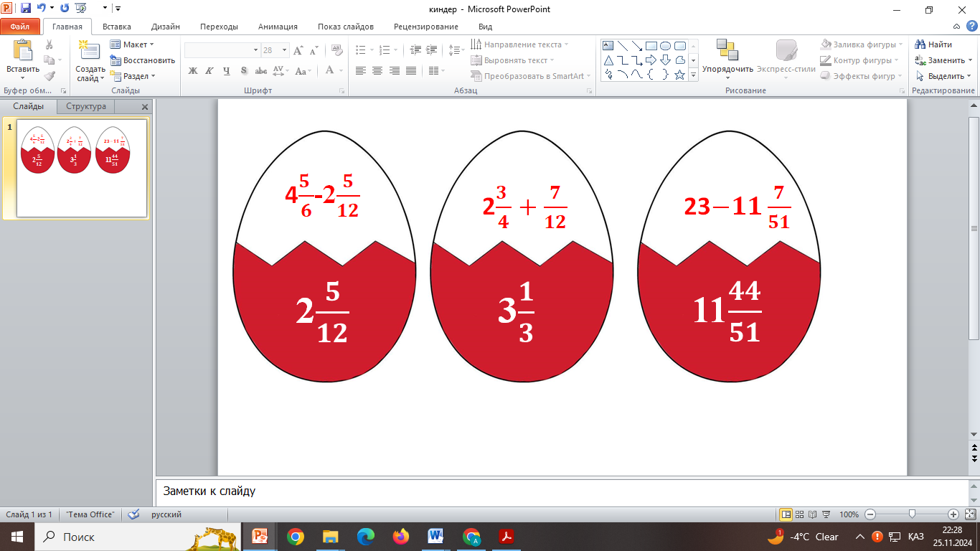Viewport: 980px width, 551px height.
Task: Switch to the Дизайн tab
Action: click(x=166, y=27)
